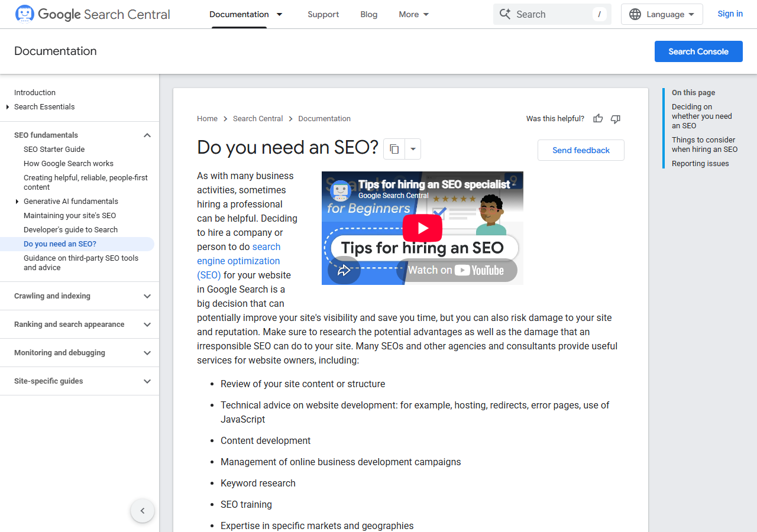The width and height of the screenshot is (757, 532).
Task: Open SEO Starter Guide page
Action: coord(54,150)
